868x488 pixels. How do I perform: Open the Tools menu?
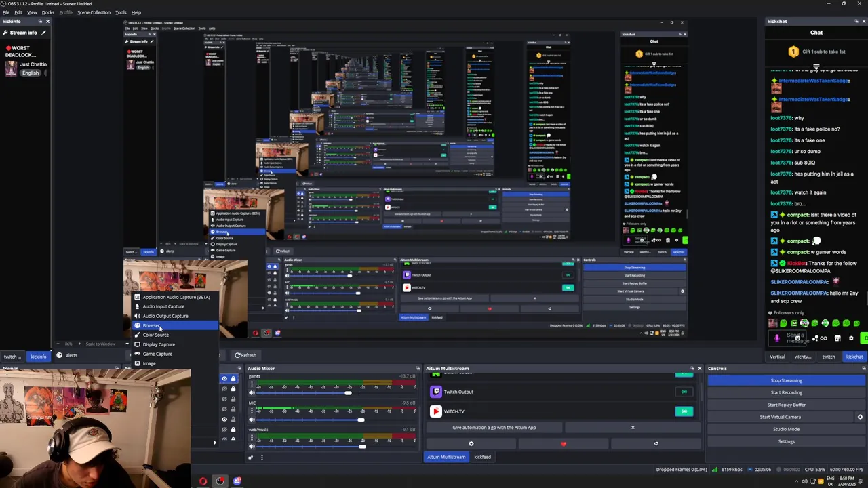121,12
